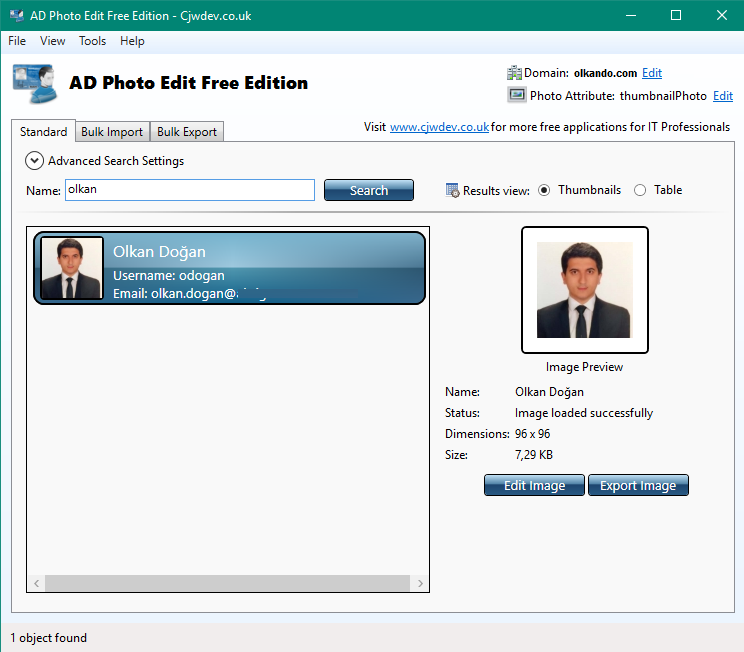The height and width of the screenshot is (652, 744).
Task: Visit the www.cjwdev.co.uk link
Action: pyautogui.click(x=439, y=127)
